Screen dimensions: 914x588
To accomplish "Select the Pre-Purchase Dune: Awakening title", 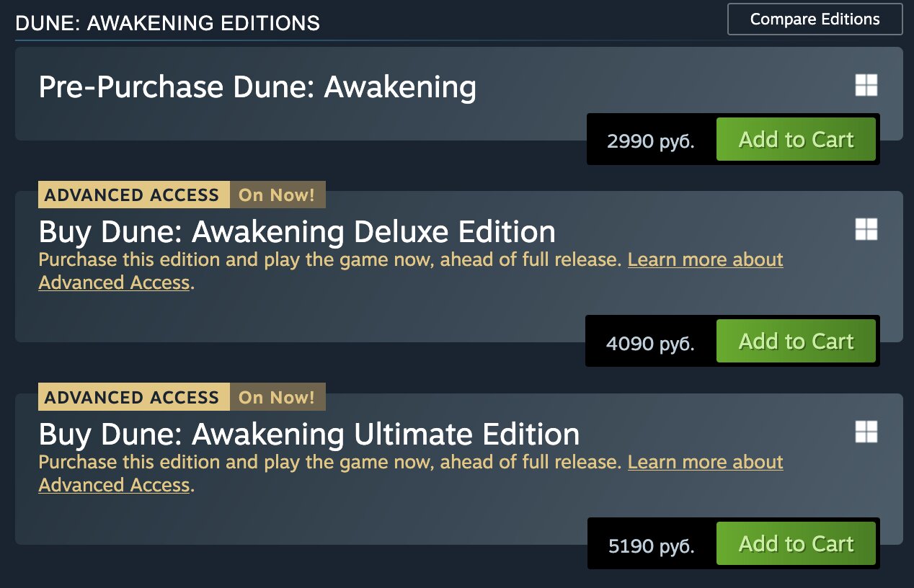I will (x=257, y=87).
